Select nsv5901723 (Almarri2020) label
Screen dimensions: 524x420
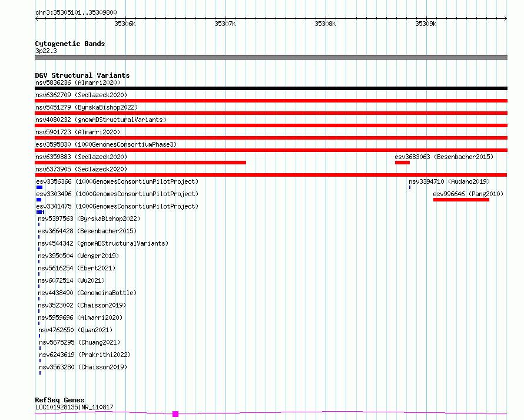coord(78,132)
